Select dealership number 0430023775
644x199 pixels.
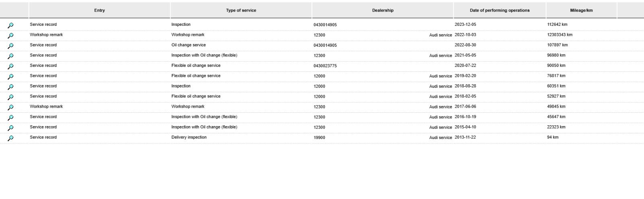(x=325, y=66)
